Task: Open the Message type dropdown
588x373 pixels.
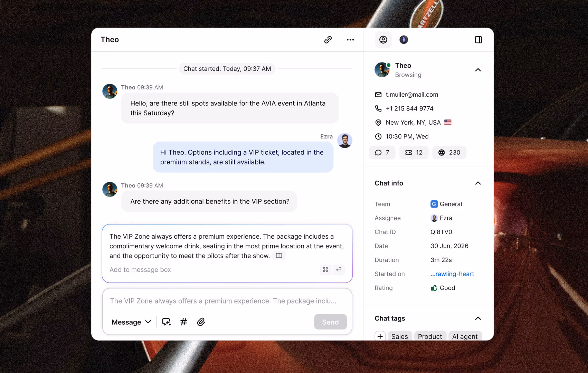Action: click(131, 322)
